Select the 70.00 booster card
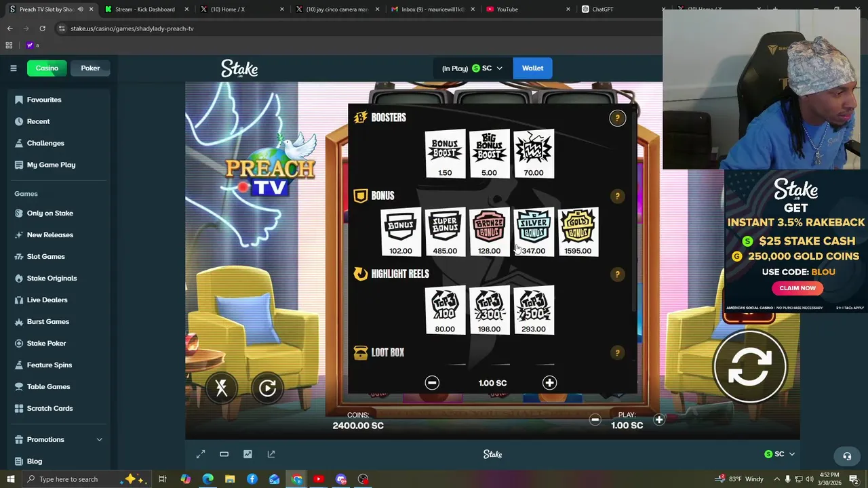This screenshot has height=488, width=868. 534,153
